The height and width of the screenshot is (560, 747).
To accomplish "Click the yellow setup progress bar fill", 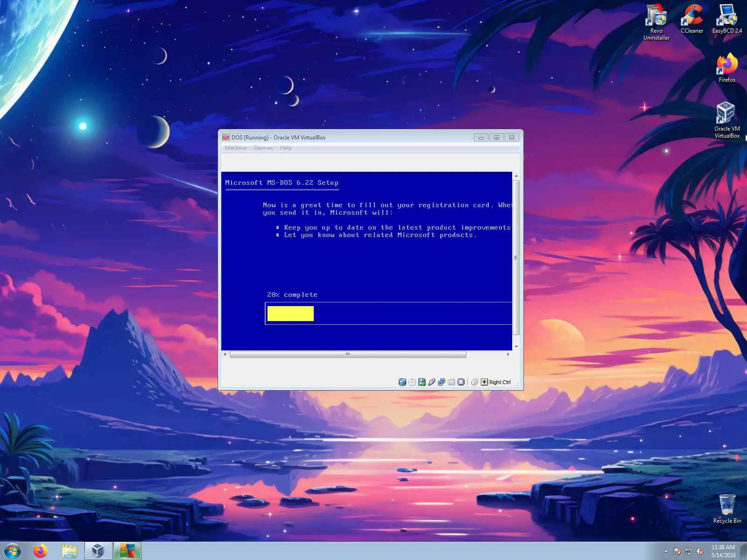I will pyautogui.click(x=290, y=314).
